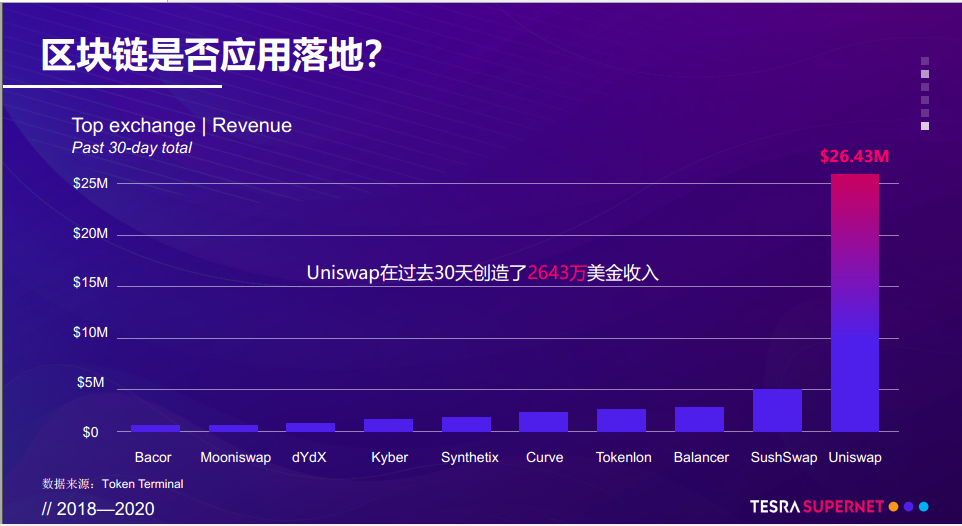Click the $20M y-axis label
The width and height of the screenshot is (962, 526).
(x=90, y=233)
